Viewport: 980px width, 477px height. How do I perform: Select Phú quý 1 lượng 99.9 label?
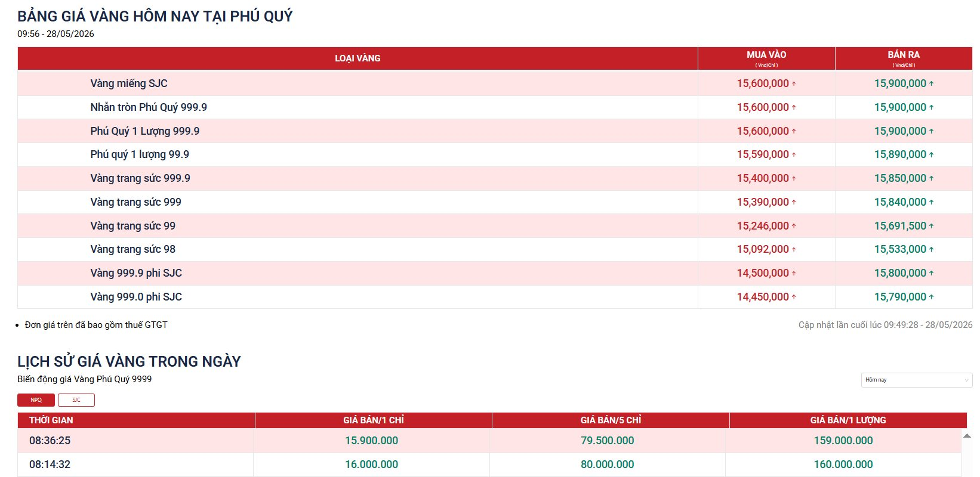(140, 154)
